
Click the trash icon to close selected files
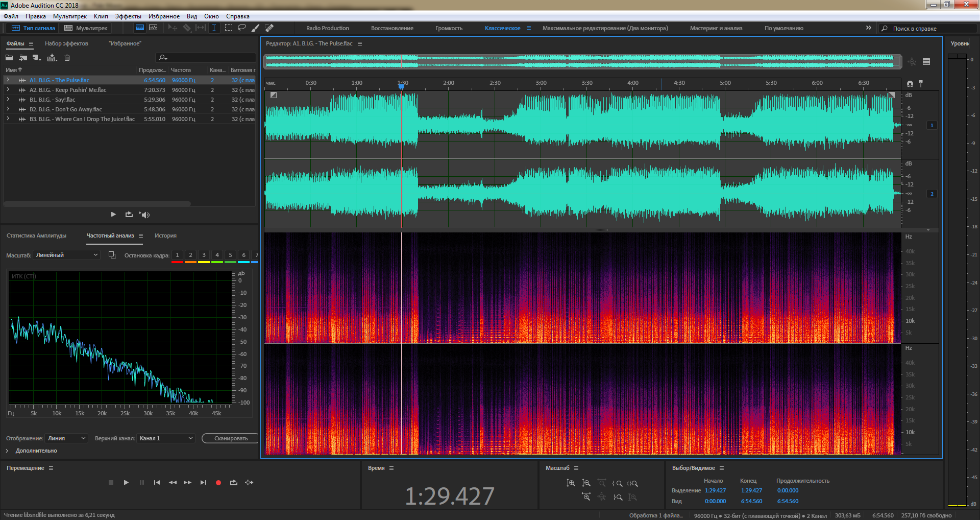point(67,58)
